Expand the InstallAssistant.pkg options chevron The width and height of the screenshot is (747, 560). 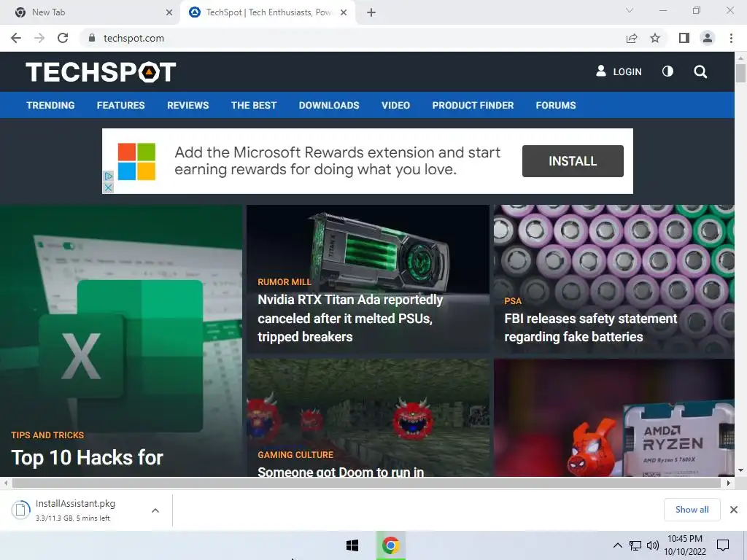coord(155,510)
